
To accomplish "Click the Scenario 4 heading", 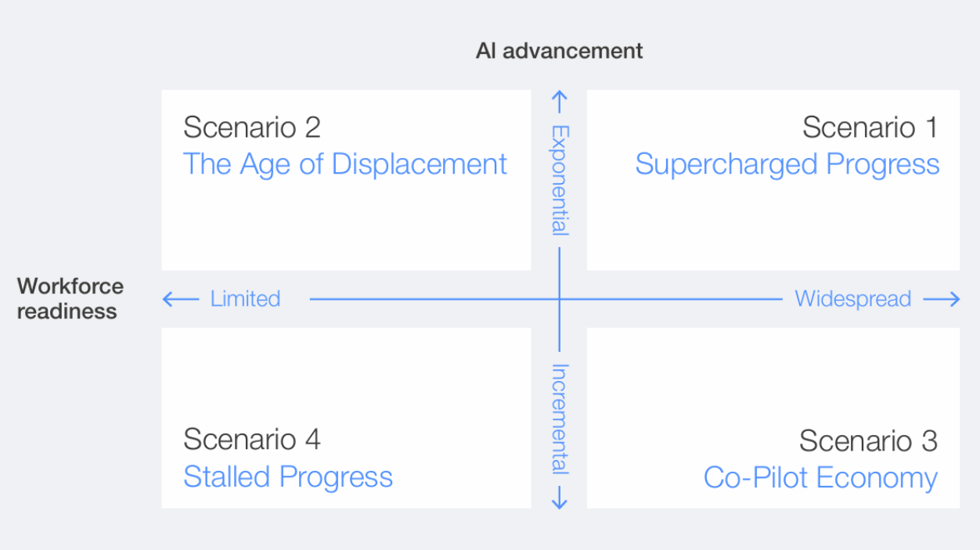I will click(x=252, y=440).
